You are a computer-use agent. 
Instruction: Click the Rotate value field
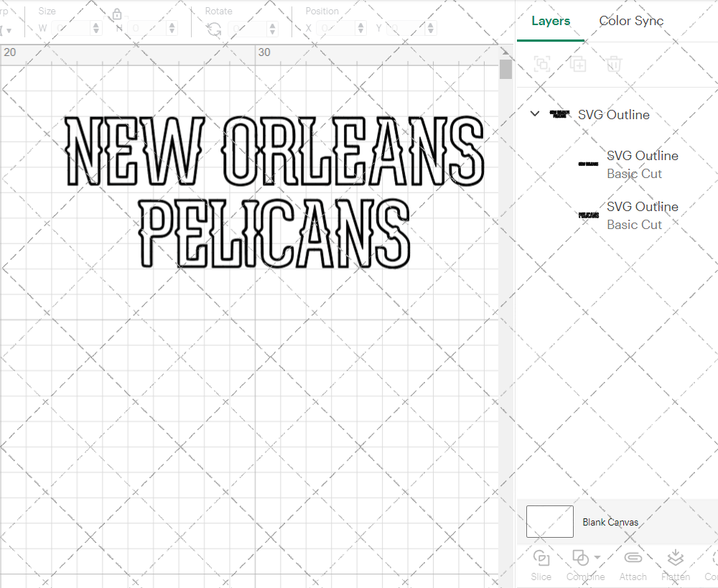click(248, 29)
